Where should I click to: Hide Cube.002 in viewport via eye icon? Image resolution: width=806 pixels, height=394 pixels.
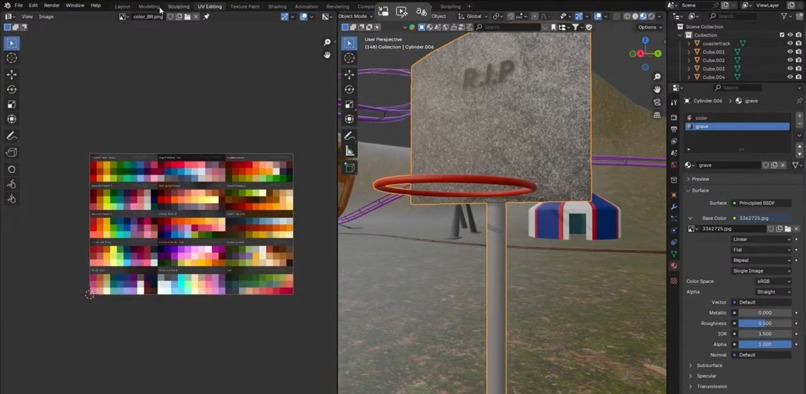790,60
